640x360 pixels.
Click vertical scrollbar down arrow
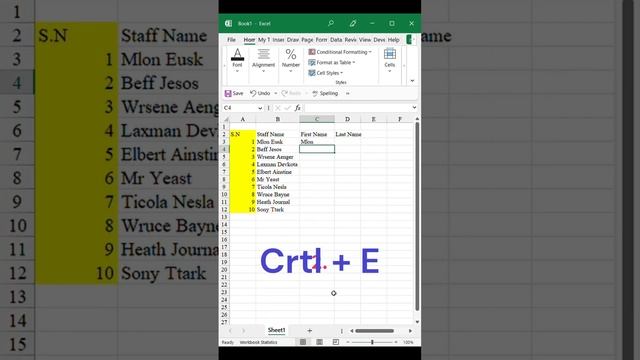[417, 322]
